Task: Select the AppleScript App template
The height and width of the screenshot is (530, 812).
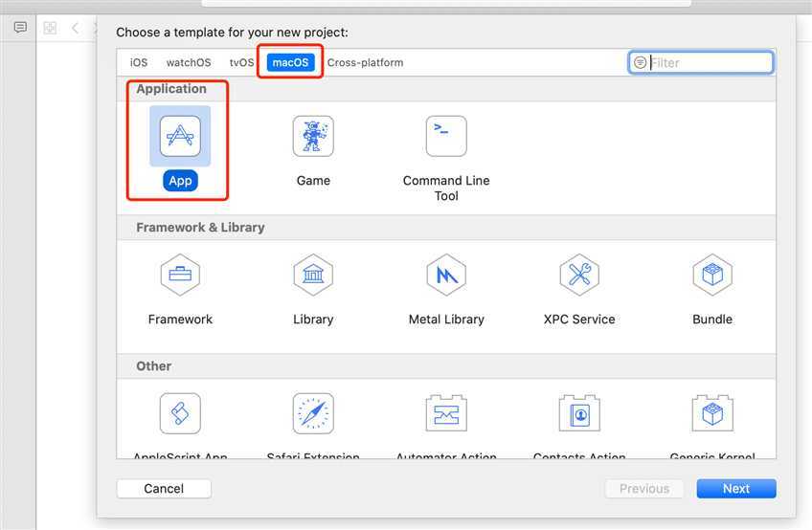Action: [180, 413]
